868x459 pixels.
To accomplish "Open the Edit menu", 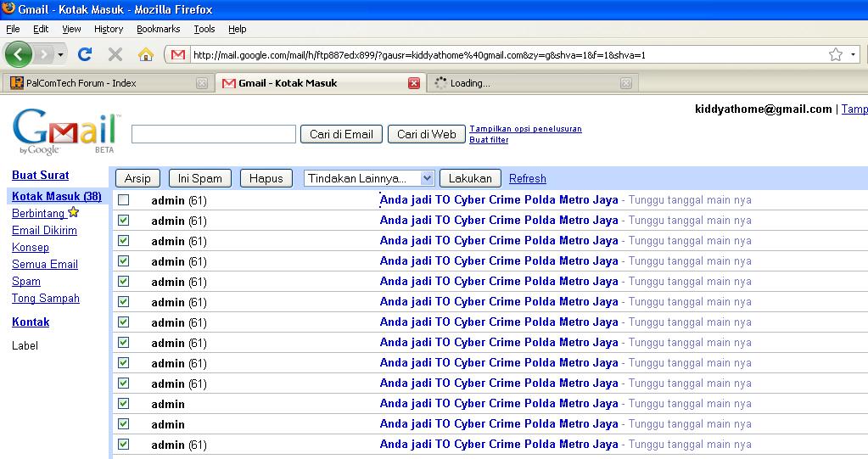I will pyautogui.click(x=41, y=29).
